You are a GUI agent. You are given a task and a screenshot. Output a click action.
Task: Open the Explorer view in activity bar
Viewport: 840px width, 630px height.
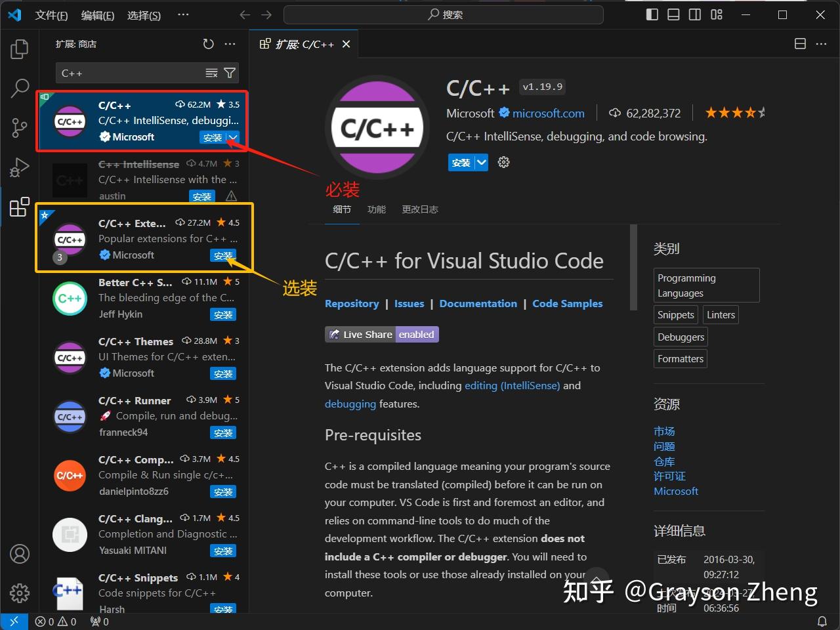coord(20,49)
